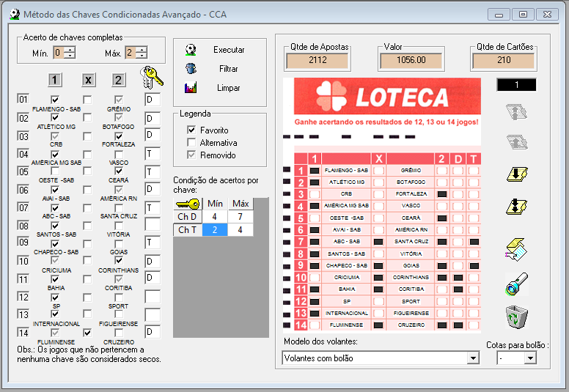Toggle column 2 checkbox for game 07 Santa Cruz

pyautogui.click(x=119, y=208)
